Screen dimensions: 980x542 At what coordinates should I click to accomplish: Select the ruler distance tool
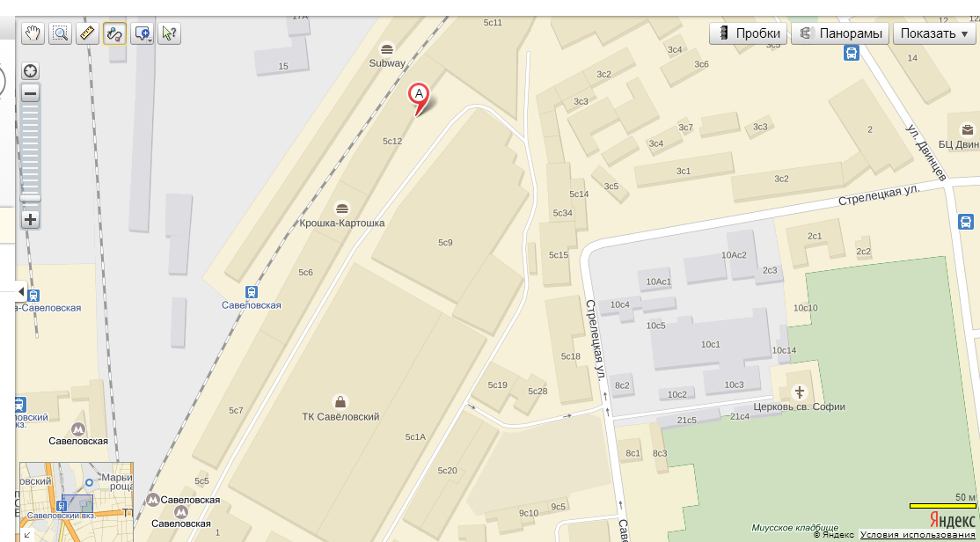pyautogui.click(x=87, y=33)
